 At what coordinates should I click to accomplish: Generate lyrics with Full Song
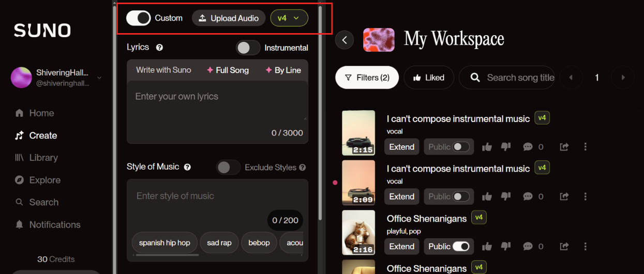228,70
